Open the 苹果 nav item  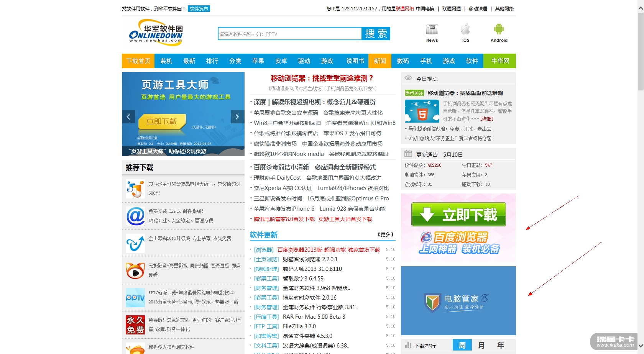click(258, 61)
